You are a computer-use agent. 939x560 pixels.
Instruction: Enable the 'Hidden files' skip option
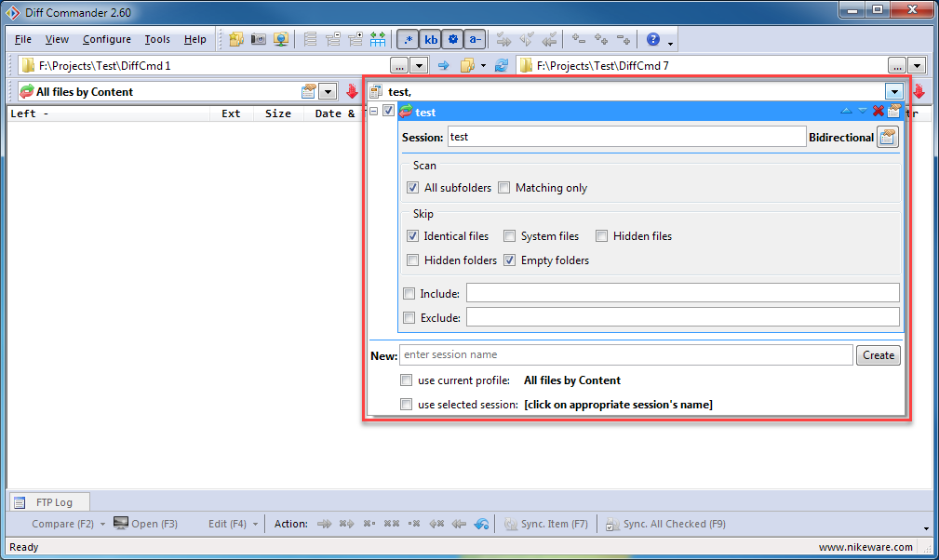pyautogui.click(x=602, y=236)
